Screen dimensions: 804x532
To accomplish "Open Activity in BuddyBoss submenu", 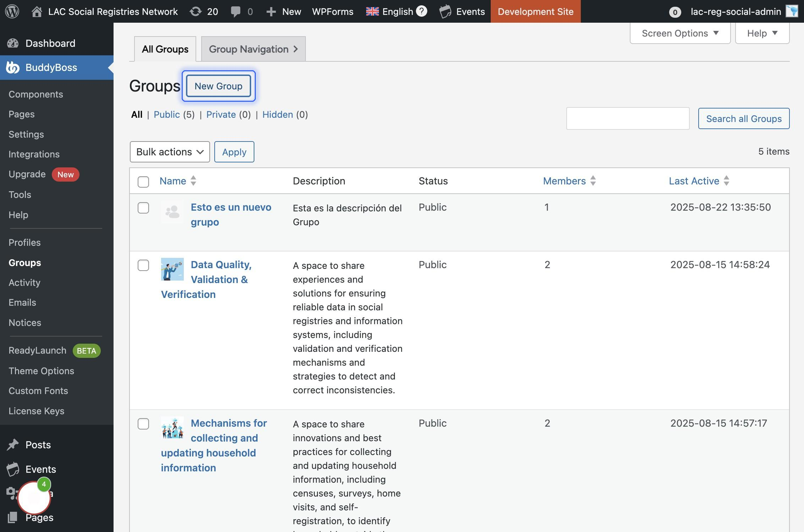I will (24, 283).
